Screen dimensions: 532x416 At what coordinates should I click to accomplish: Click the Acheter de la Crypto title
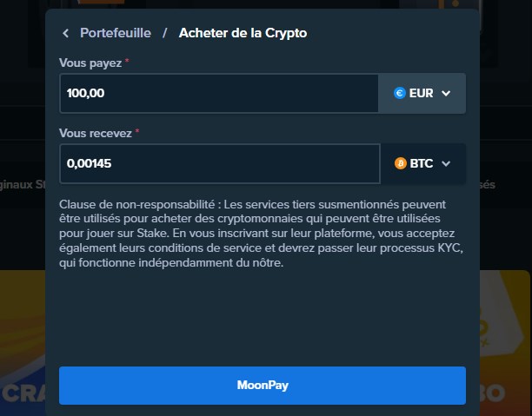click(243, 33)
